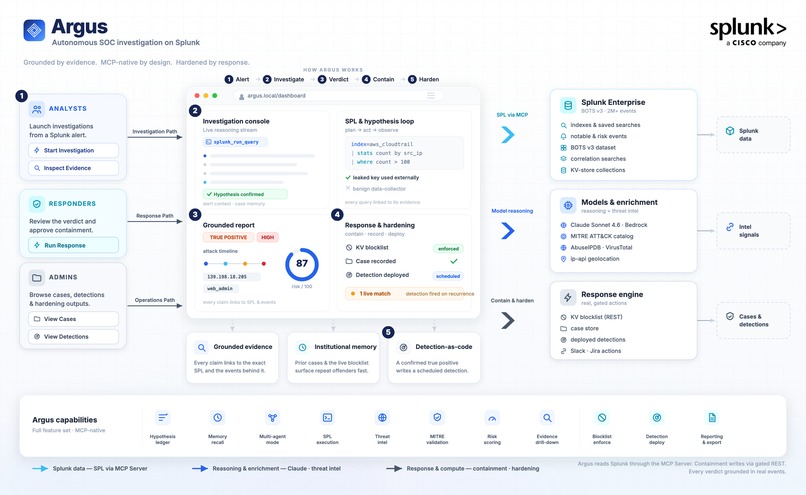Open View Detections
Viewport: 806px width, 495px height.
pos(74,337)
